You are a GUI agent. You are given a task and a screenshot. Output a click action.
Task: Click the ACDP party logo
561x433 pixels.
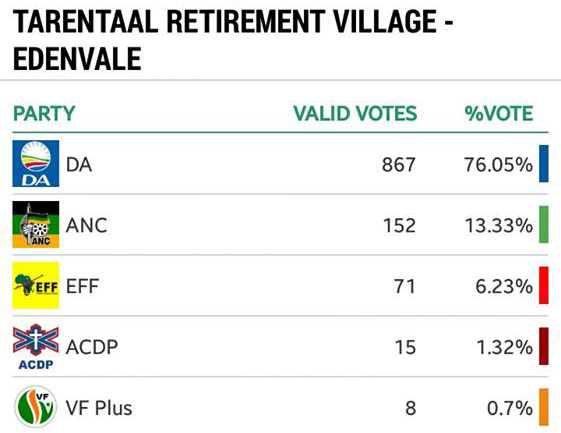(36, 346)
